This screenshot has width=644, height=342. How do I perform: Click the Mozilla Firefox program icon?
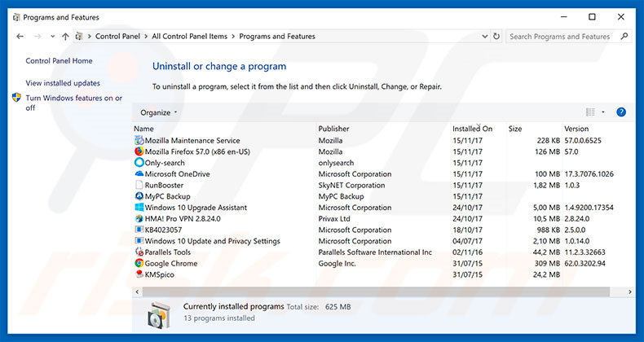click(x=139, y=151)
